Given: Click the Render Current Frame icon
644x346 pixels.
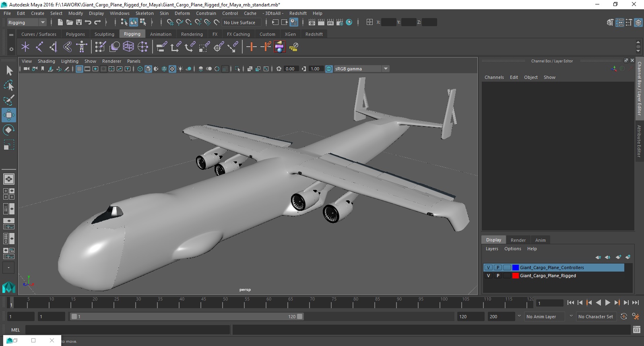Looking at the screenshot, I should [x=321, y=22].
